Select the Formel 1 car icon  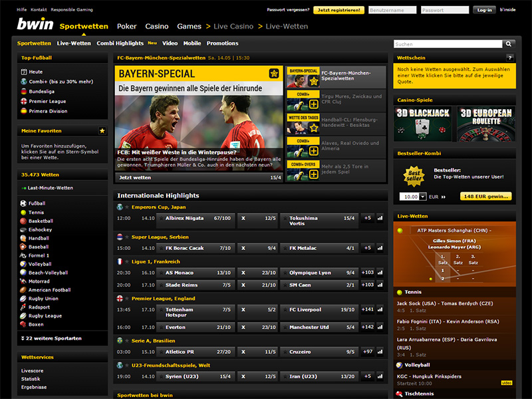(23, 255)
